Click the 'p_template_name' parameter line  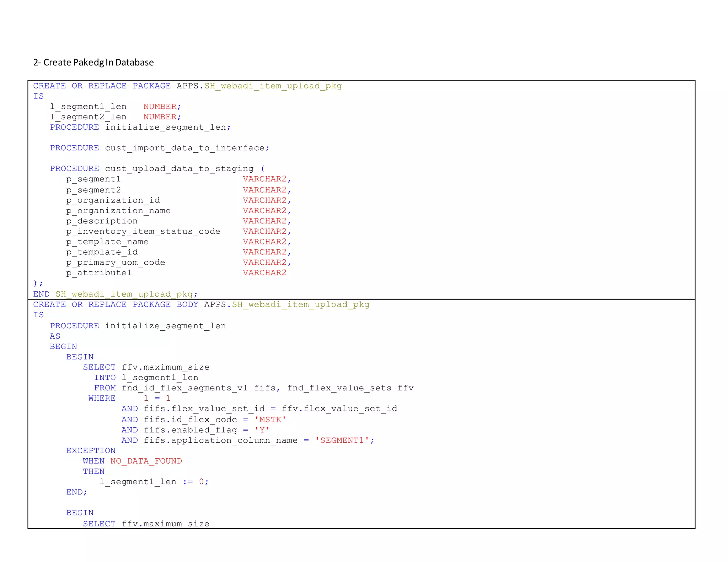coord(178,242)
